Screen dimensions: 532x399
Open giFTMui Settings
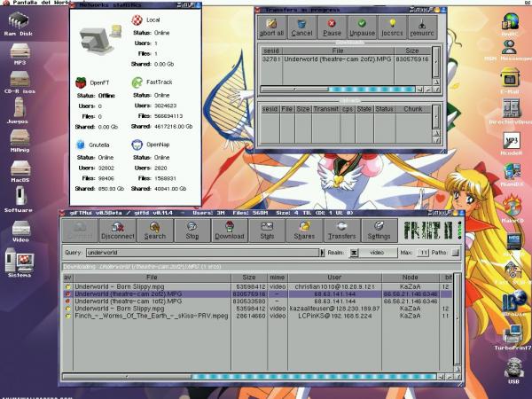coord(379,231)
